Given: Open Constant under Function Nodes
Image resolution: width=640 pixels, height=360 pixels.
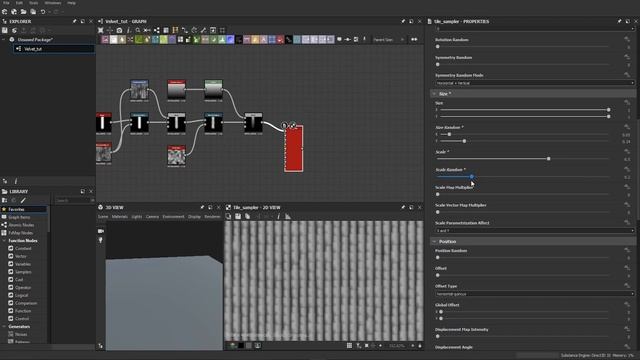Looking at the screenshot, I should [23, 249].
